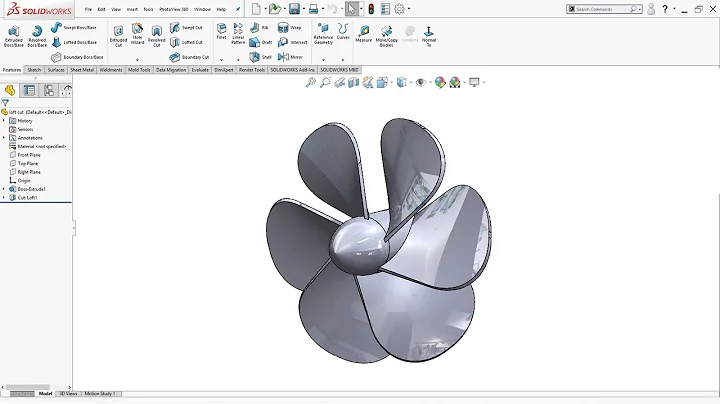
Task: Click the Print icon in top toolbar
Action: pyautogui.click(x=314, y=9)
